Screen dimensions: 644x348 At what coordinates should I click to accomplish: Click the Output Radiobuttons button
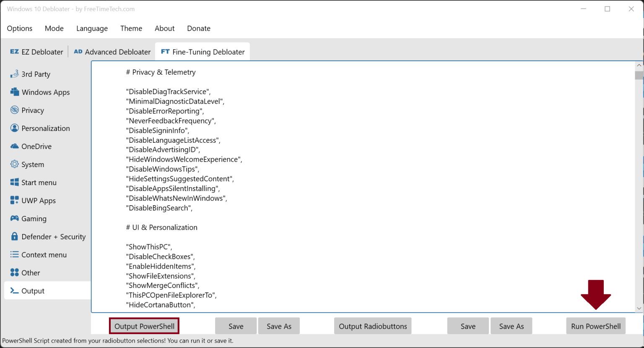(x=373, y=326)
